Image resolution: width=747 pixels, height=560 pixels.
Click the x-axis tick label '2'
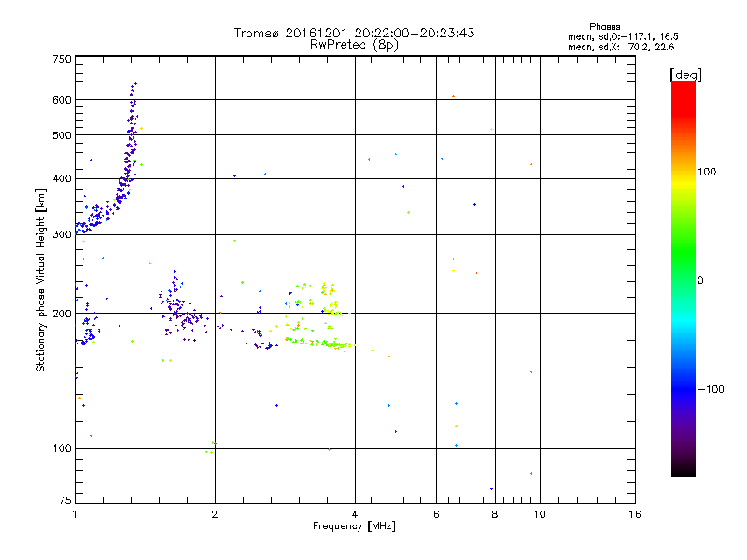click(x=215, y=514)
